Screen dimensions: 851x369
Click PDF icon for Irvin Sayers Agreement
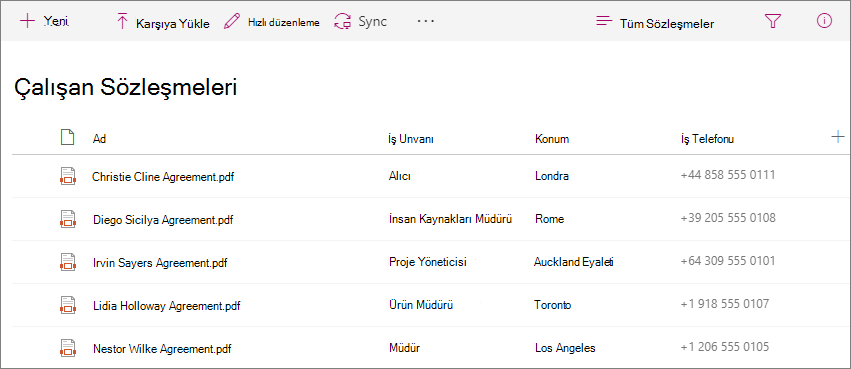click(67, 262)
